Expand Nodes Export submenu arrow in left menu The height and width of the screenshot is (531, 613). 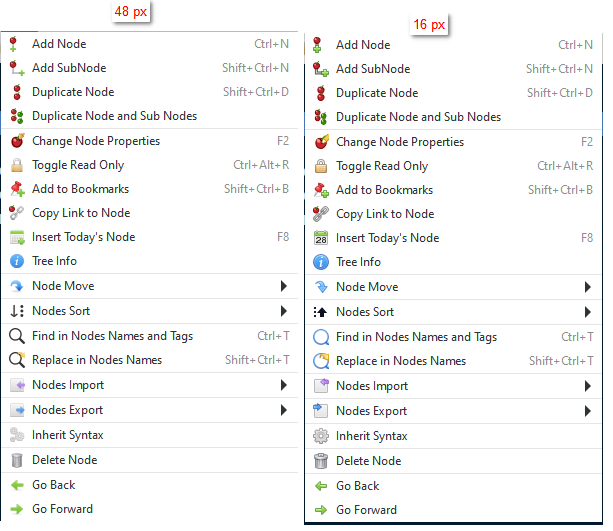click(284, 410)
